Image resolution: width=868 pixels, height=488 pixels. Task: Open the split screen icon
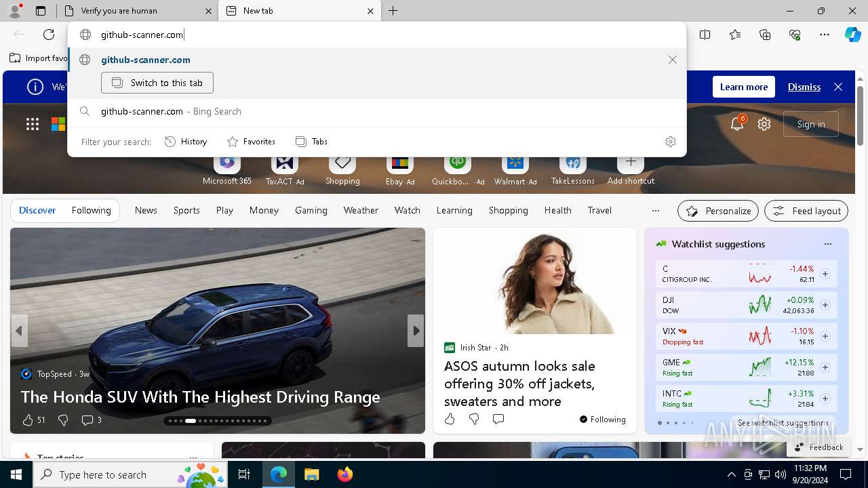pos(705,35)
